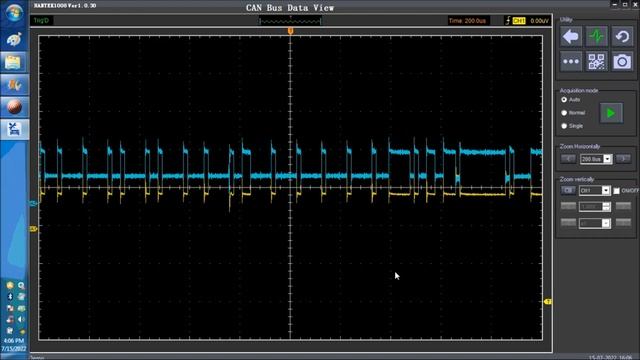Image resolution: width=640 pixels, height=360 pixels.
Task: Open the CH1 channel selection dropdown
Action: pyautogui.click(x=606, y=190)
